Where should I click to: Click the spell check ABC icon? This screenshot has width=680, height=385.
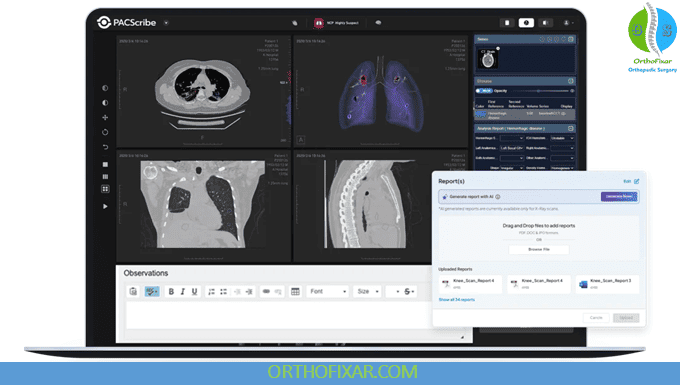[152, 291]
